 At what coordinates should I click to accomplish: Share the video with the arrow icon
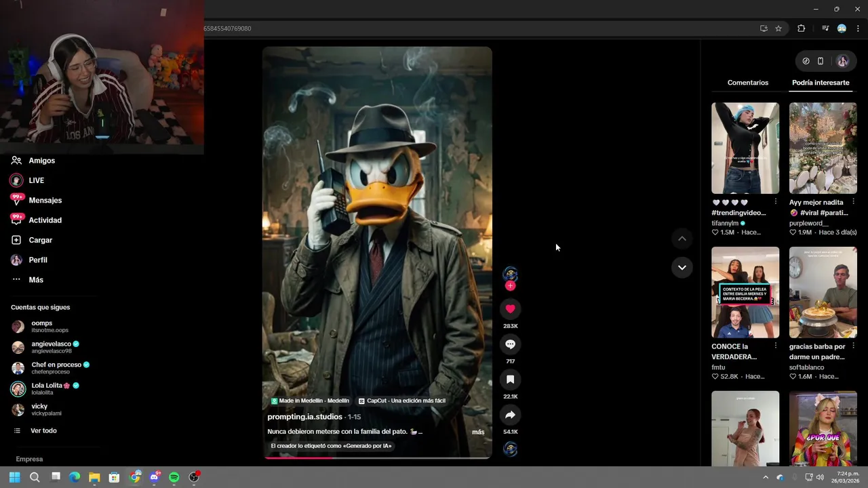(x=510, y=415)
